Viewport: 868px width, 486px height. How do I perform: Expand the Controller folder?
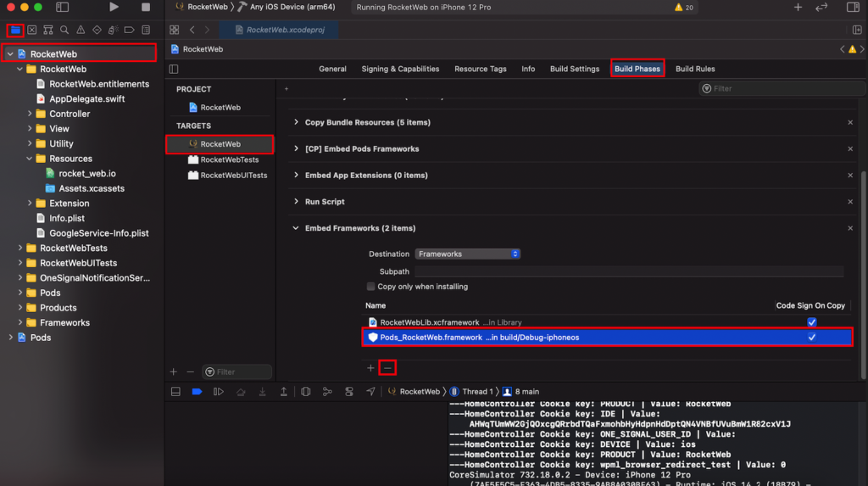point(30,114)
